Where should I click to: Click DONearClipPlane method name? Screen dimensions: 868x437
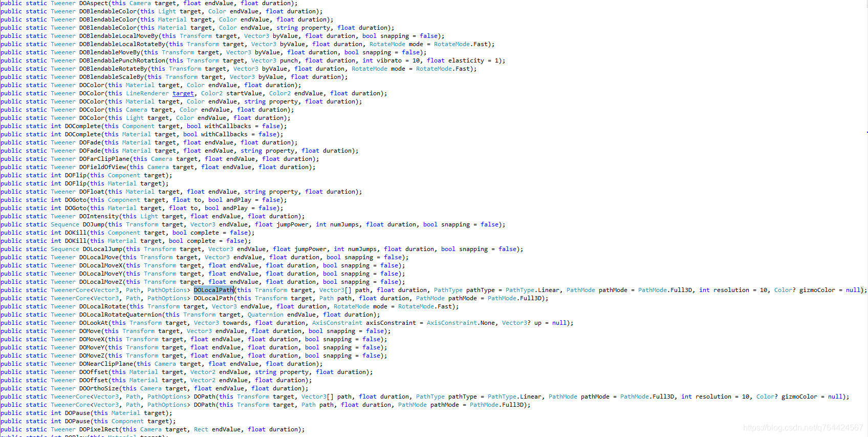pos(106,364)
